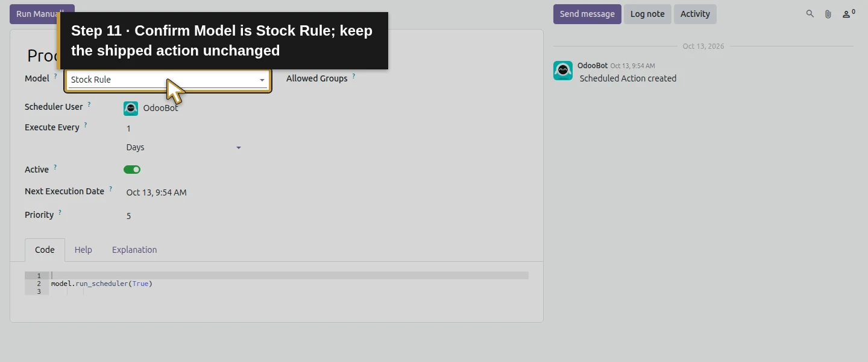Click the Allowed Groups field label
The height and width of the screenshot is (362, 868).
click(316, 78)
